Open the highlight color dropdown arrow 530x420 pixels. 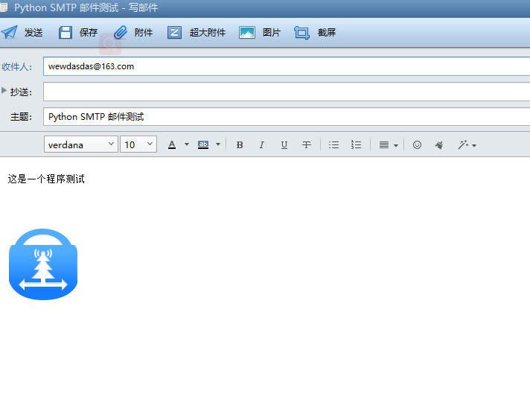point(218,144)
